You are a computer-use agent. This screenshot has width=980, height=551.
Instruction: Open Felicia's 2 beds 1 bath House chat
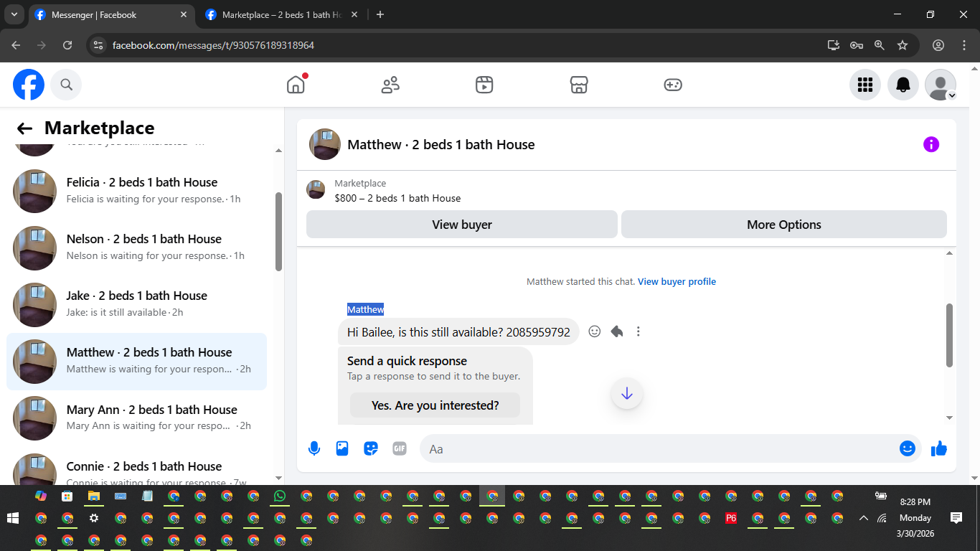[x=136, y=190]
